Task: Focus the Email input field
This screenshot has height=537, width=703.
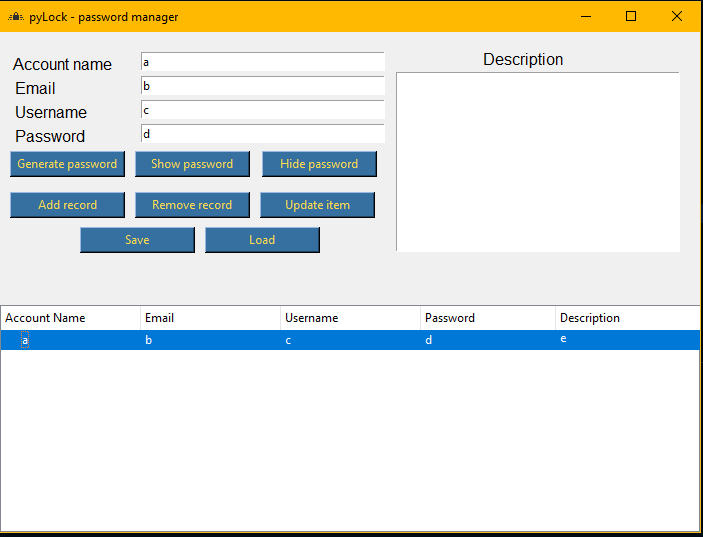Action: click(x=263, y=86)
